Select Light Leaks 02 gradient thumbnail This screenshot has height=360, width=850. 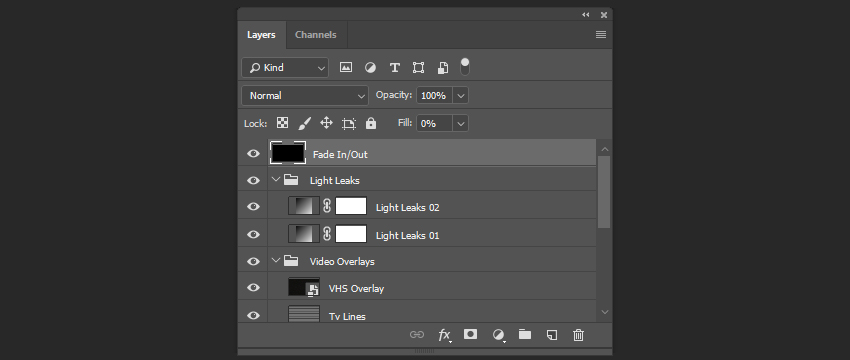coord(304,206)
